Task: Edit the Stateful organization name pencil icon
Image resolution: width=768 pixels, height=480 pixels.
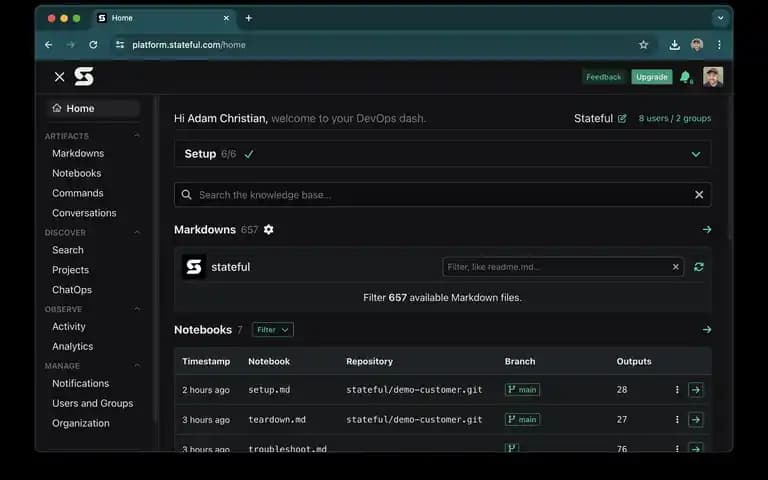Action: 622,119
